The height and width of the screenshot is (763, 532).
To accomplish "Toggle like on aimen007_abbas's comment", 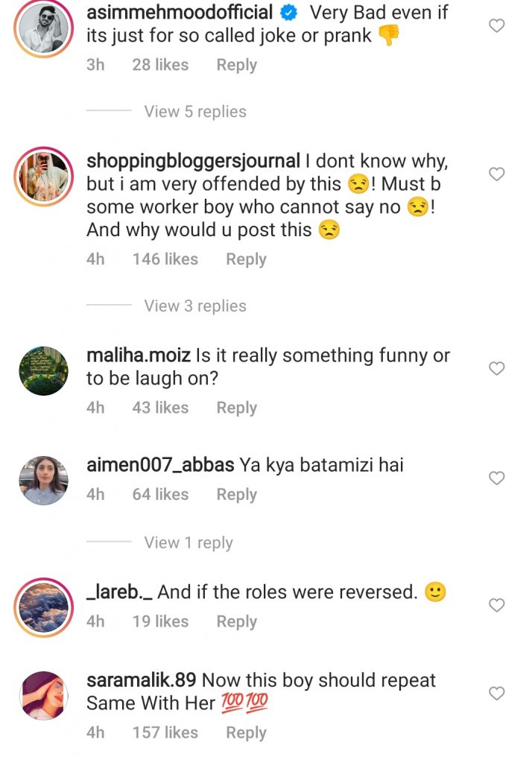I will tap(496, 477).
